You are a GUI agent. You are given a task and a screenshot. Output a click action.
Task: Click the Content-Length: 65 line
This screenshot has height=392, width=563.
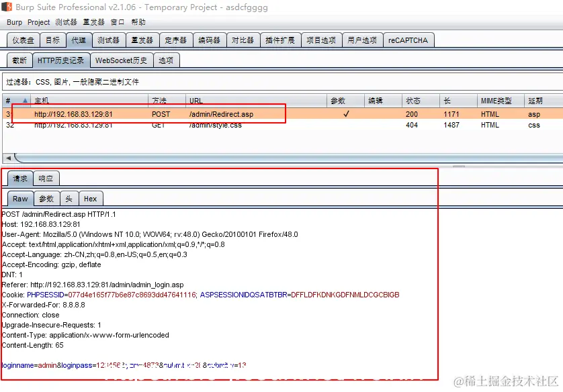[33, 345]
